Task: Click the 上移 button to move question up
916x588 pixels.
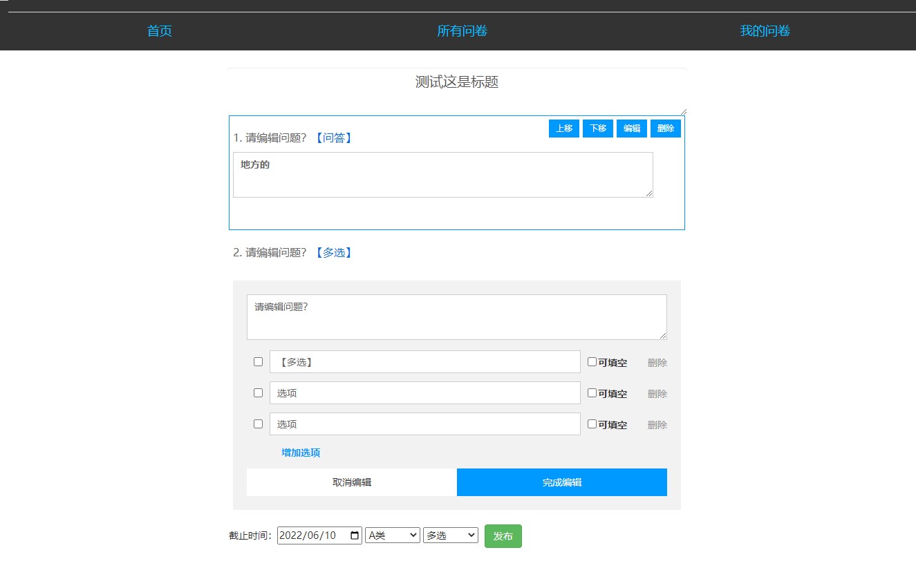Action: pyautogui.click(x=563, y=128)
